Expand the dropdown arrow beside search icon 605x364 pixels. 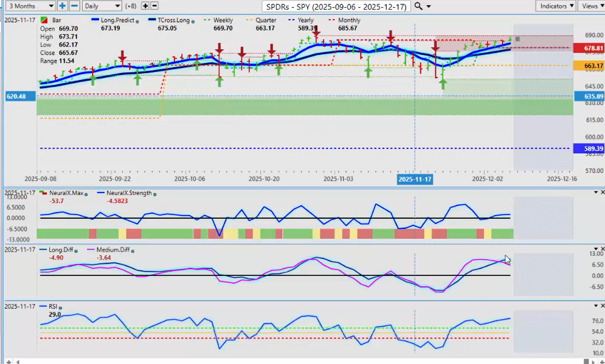pyautogui.click(x=429, y=7)
